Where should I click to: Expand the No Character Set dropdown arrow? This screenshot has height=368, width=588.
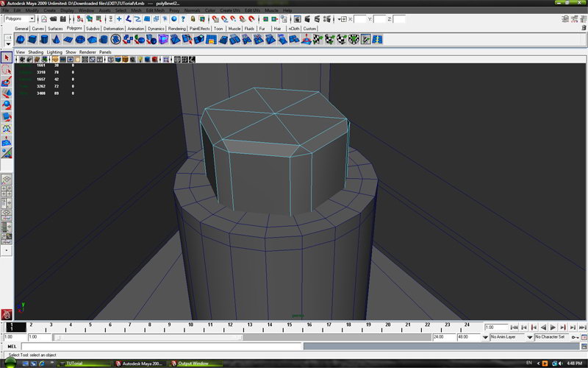tap(529, 337)
